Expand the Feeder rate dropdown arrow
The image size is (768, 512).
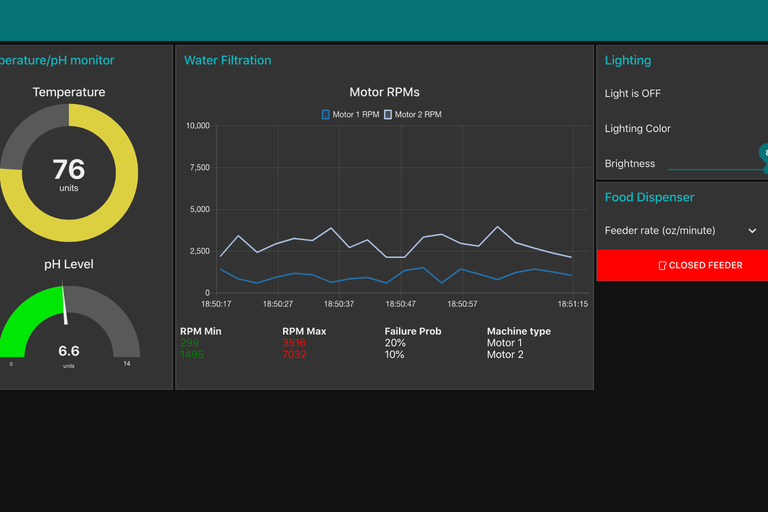752,231
